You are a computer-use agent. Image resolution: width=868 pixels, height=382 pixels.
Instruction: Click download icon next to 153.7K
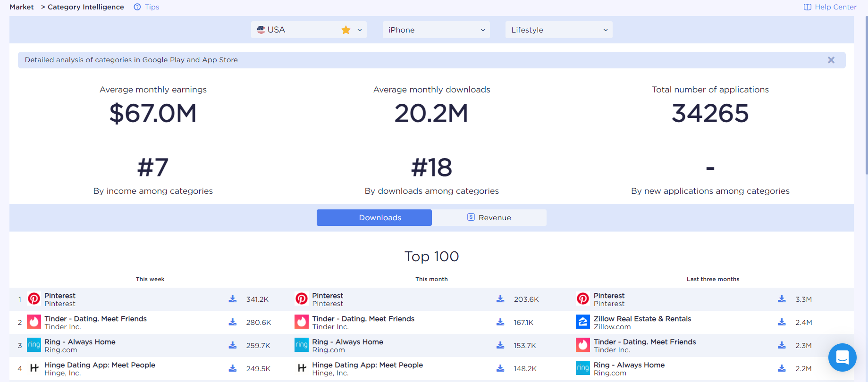[x=500, y=345]
